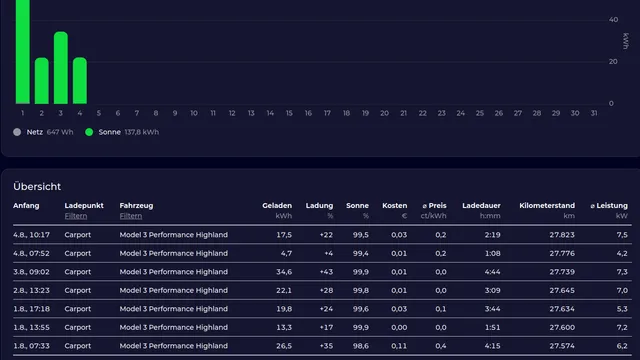Viewport: 640px width, 360px height.
Task: Click the 647 Wh Netz total
Action: click(x=60, y=132)
